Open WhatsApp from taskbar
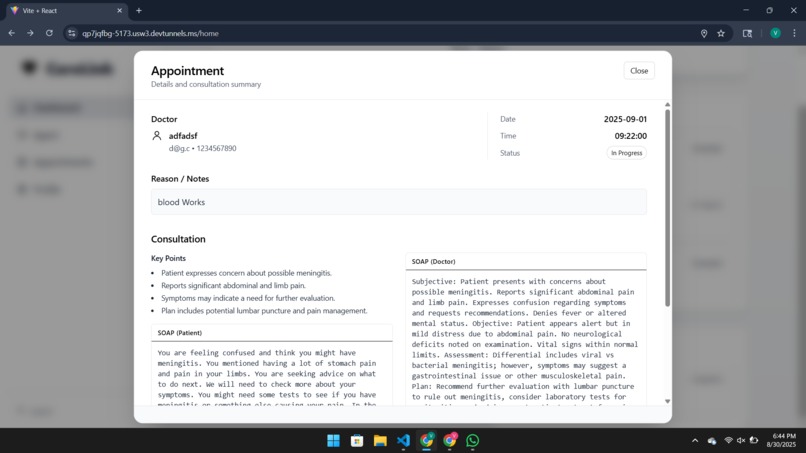This screenshot has width=806, height=453. click(473, 441)
